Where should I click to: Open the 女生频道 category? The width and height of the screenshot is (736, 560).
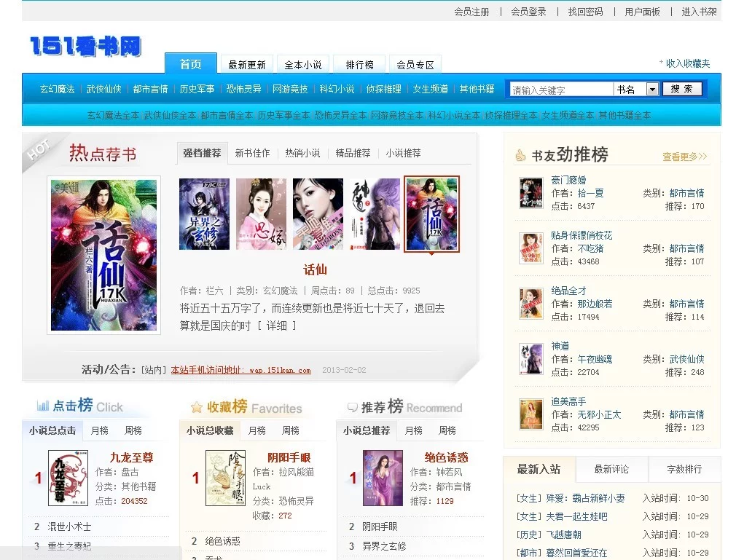click(430, 89)
